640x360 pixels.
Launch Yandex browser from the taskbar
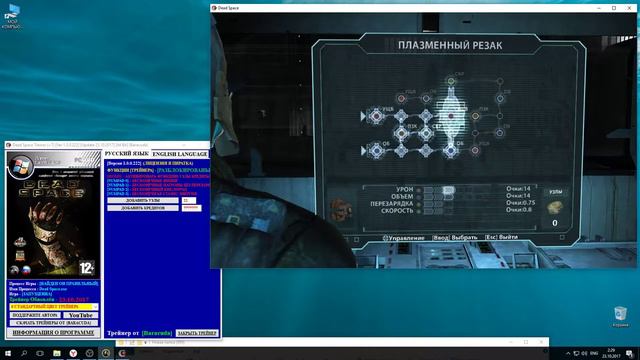point(73,353)
